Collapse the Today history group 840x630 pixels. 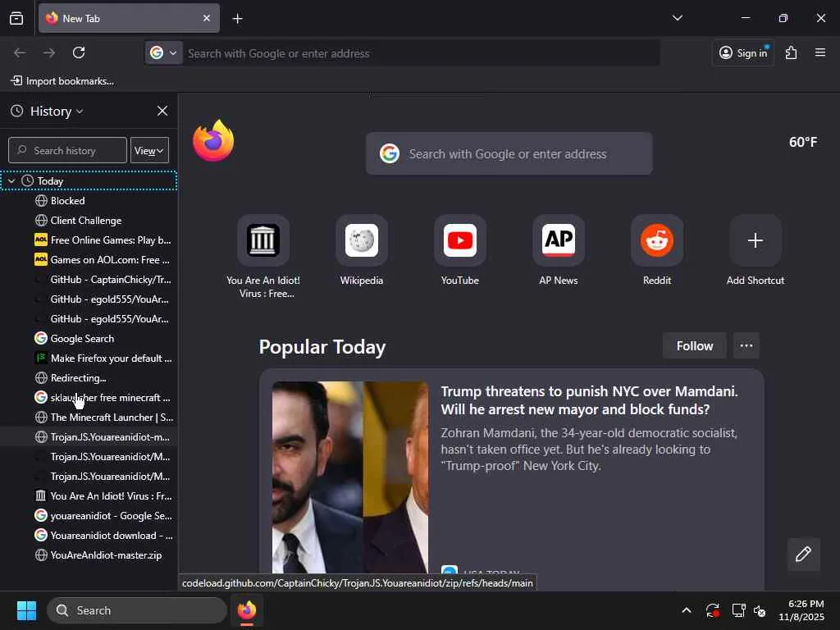11,181
